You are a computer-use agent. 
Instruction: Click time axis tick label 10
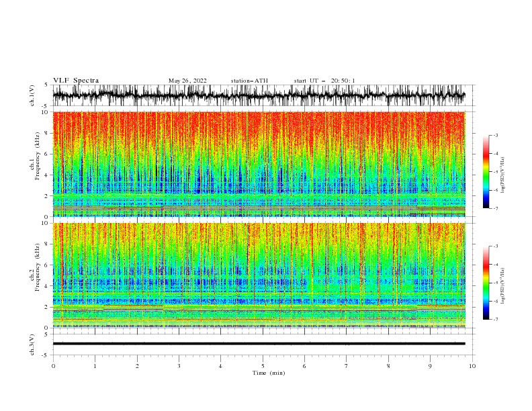472,366
